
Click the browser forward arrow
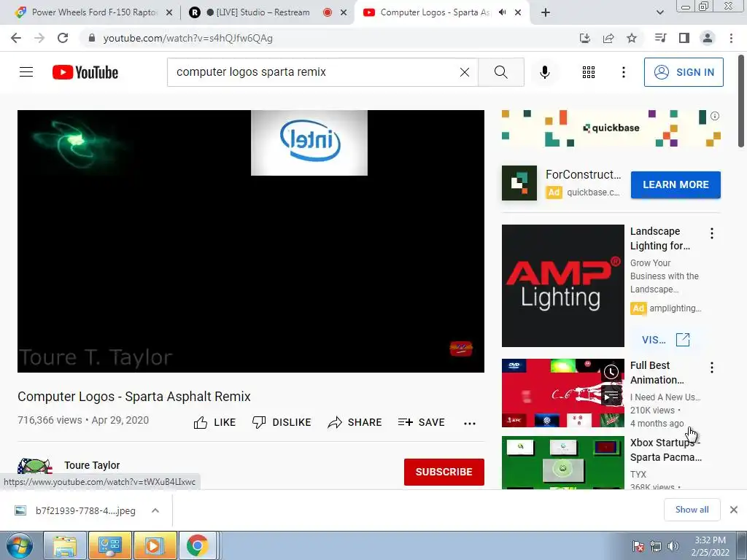tap(39, 38)
